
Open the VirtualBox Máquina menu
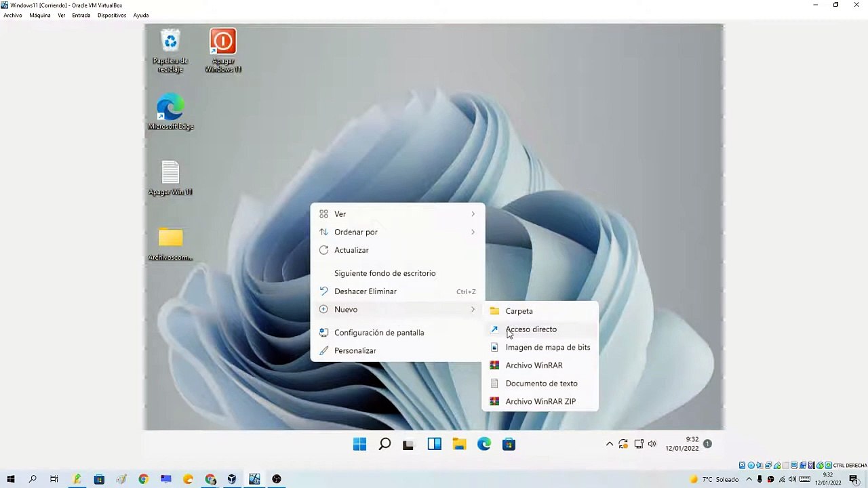40,15
